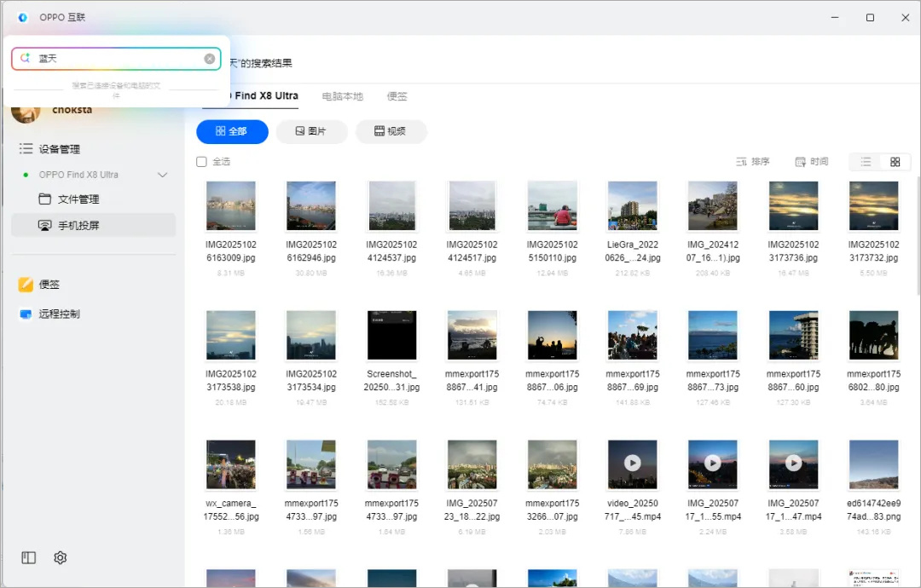
Task: Switch to the 便签 results tab
Action: pos(397,96)
